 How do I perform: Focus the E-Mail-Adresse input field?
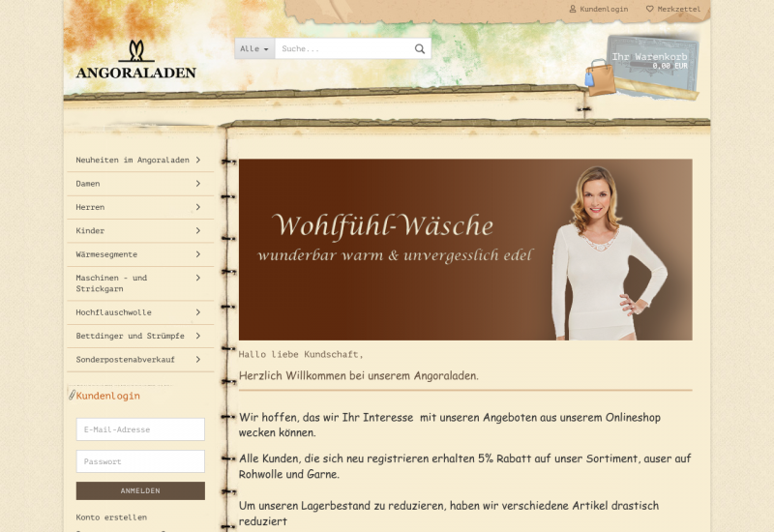[140, 429]
